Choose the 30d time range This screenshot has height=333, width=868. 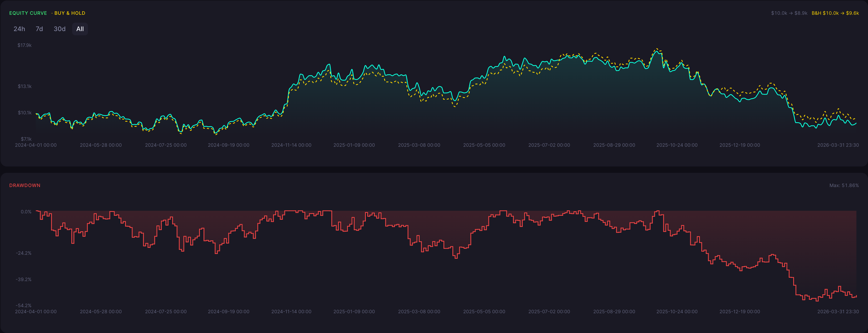click(60, 29)
